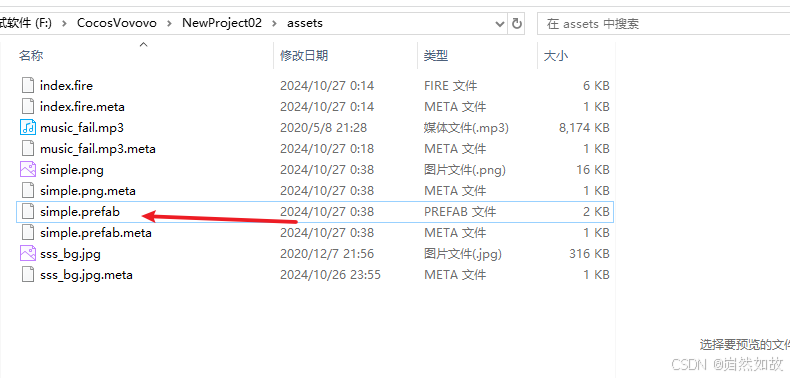Select the simple.png.meta file name
Viewport: 790px width, 378px height.
(88, 191)
